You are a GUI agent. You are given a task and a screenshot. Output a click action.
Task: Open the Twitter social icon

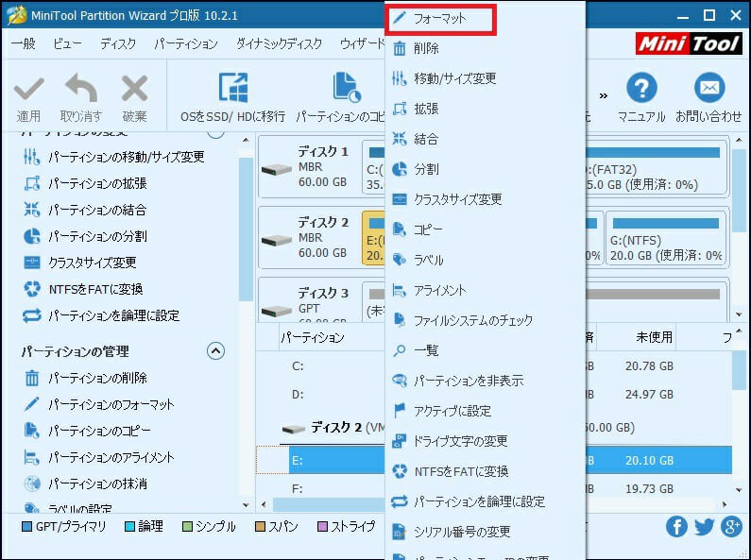(x=704, y=527)
